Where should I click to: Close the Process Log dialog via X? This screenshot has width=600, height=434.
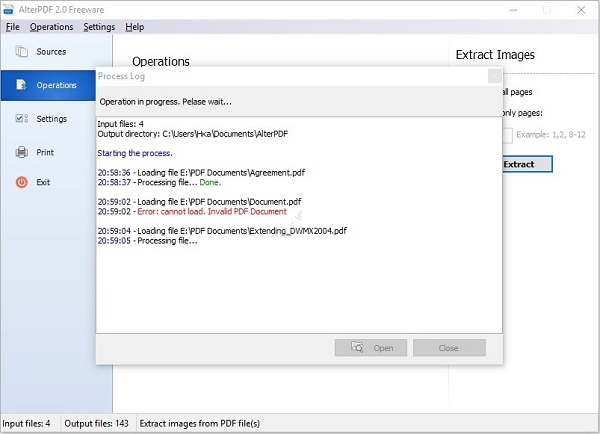point(494,76)
